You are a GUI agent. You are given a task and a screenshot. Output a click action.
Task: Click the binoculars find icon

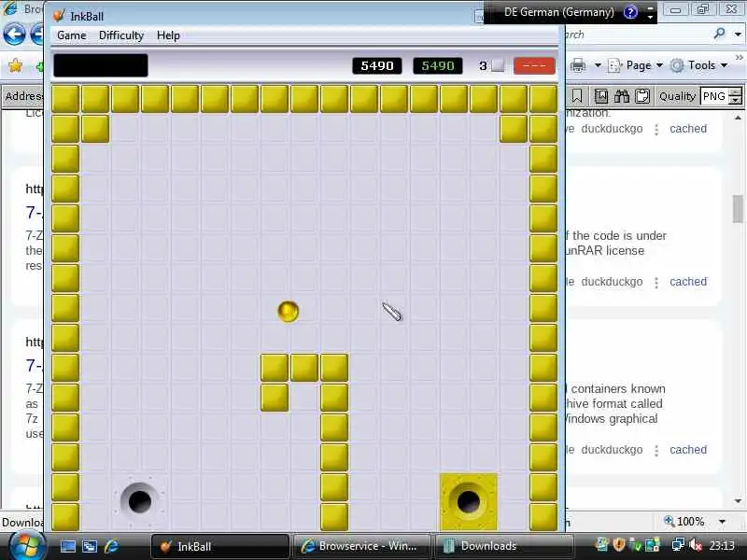pos(622,96)
